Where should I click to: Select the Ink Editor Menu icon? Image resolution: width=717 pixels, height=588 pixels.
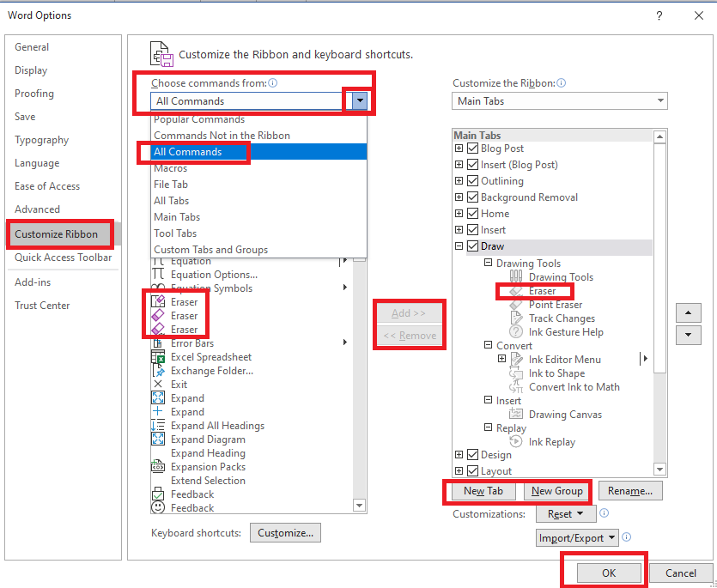(x=516, y=360)
